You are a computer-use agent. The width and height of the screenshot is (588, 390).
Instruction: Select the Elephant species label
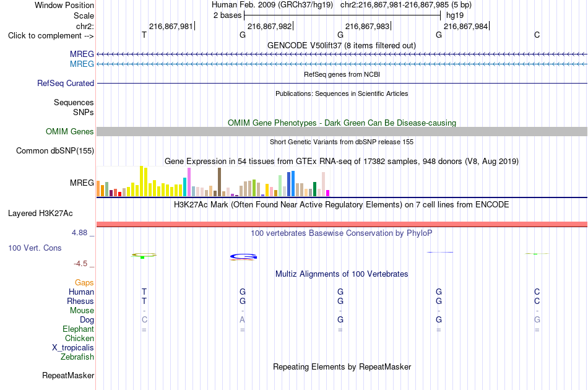tap(78, 329)
